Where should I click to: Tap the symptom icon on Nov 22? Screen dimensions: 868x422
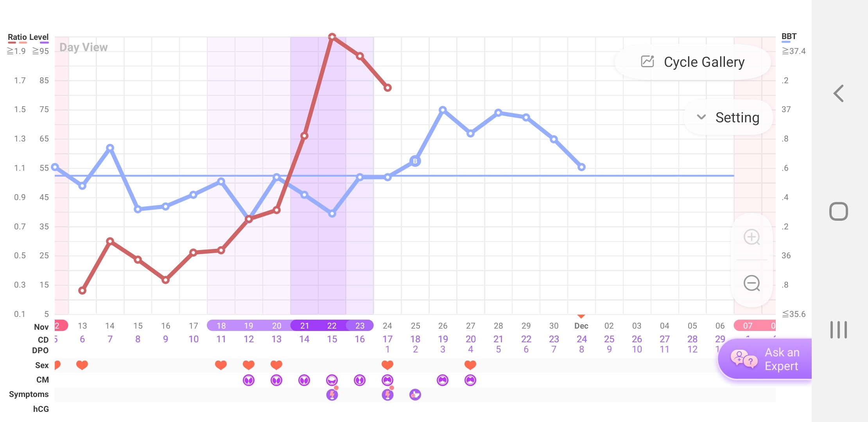pos(332,395)
